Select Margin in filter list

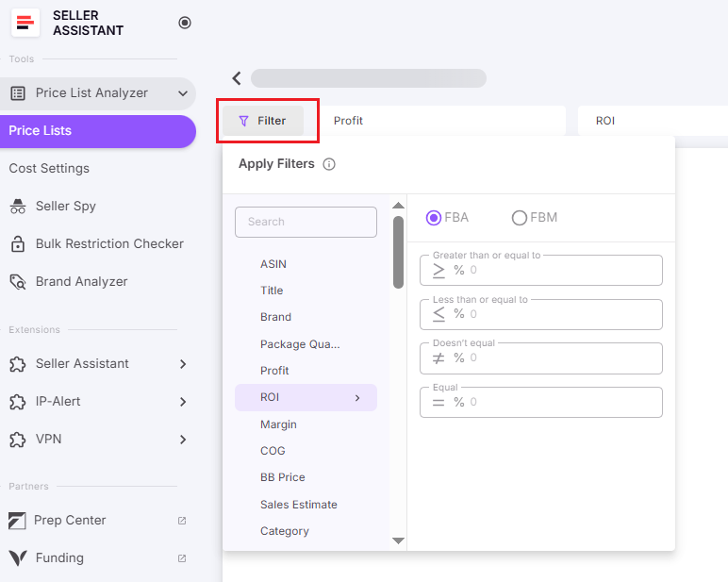click(278, 424)
